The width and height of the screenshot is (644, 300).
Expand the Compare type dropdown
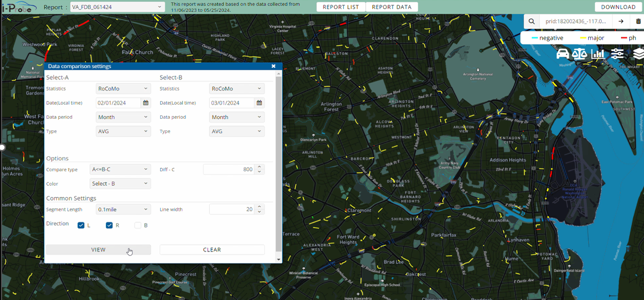[x=120, y=170]
